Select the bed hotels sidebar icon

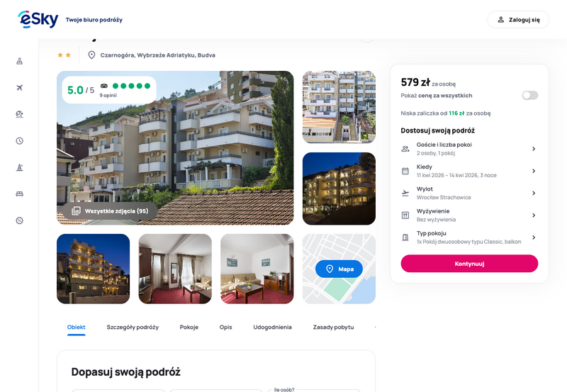(x=20, y=194)
